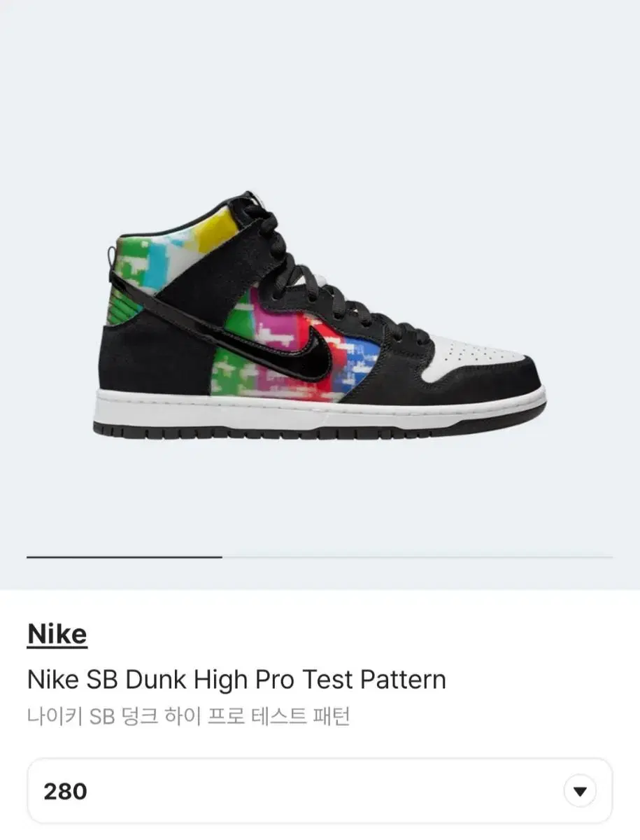Tap the dark active segment of image progress bar

click(x=125, y=557)
